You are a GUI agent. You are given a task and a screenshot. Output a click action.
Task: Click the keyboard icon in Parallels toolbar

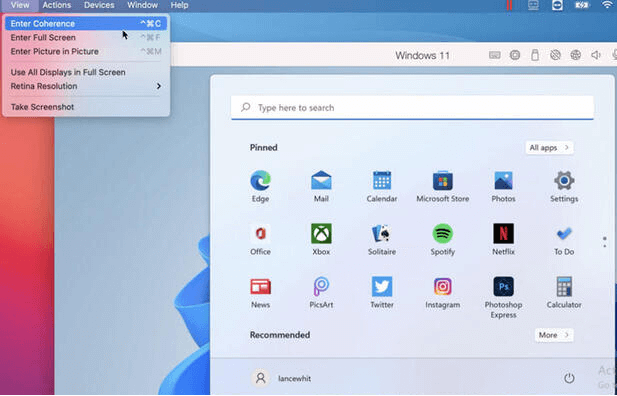tap(495, 55)
